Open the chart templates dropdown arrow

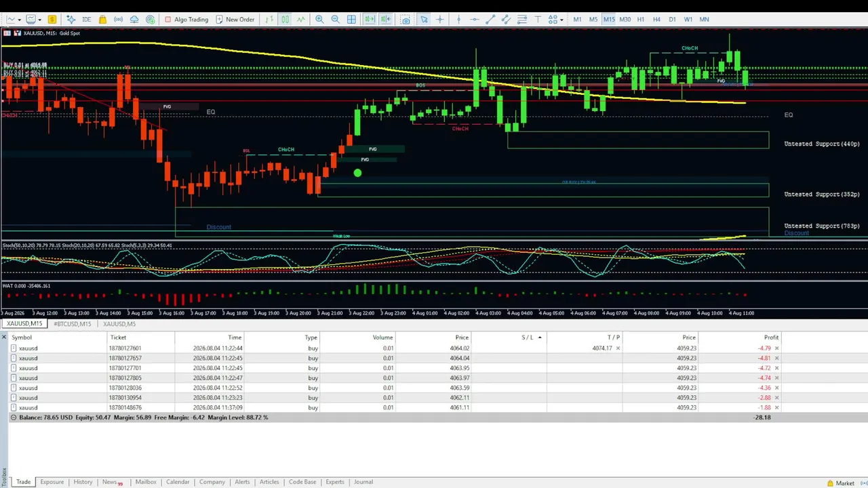pos(40,20)
